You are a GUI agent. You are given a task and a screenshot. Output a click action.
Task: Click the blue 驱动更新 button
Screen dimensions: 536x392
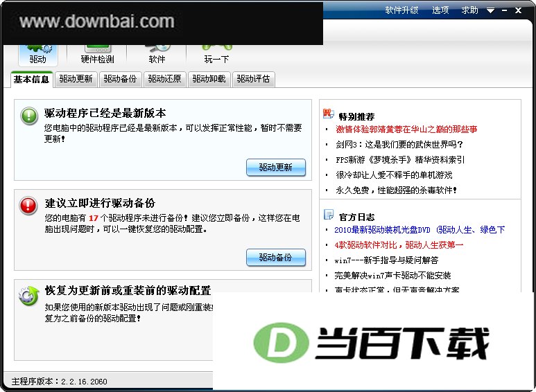pyautogui.click(x=276, y=168)
